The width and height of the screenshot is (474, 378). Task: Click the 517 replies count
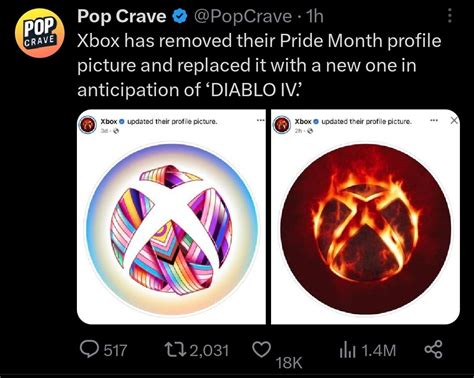coord(115,351)
